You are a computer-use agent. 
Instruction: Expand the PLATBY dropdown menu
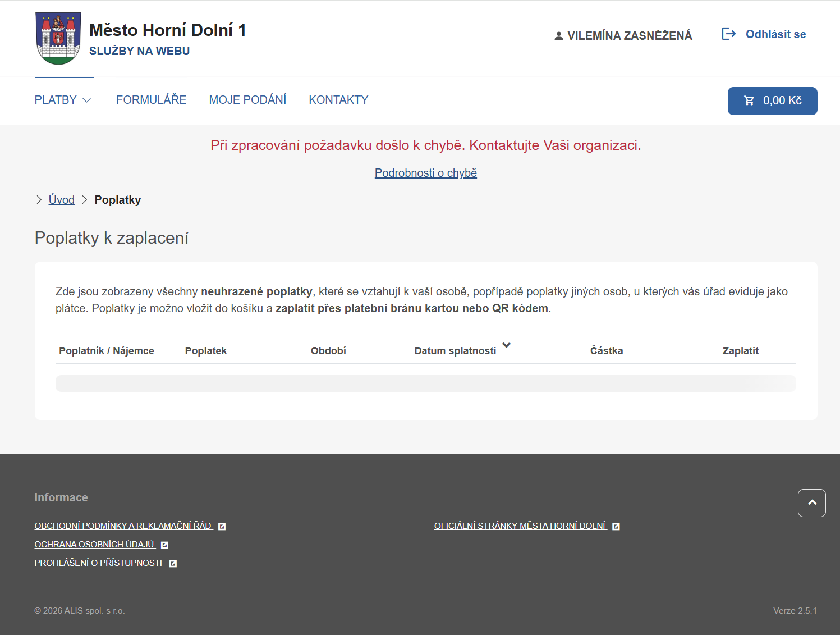tap(62, 99)
